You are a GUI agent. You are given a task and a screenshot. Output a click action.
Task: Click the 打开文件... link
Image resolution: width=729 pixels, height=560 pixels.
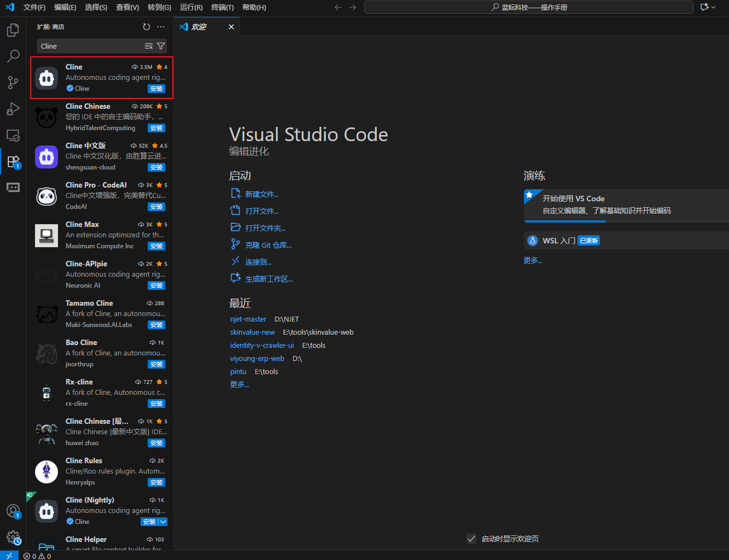point(262,211)
